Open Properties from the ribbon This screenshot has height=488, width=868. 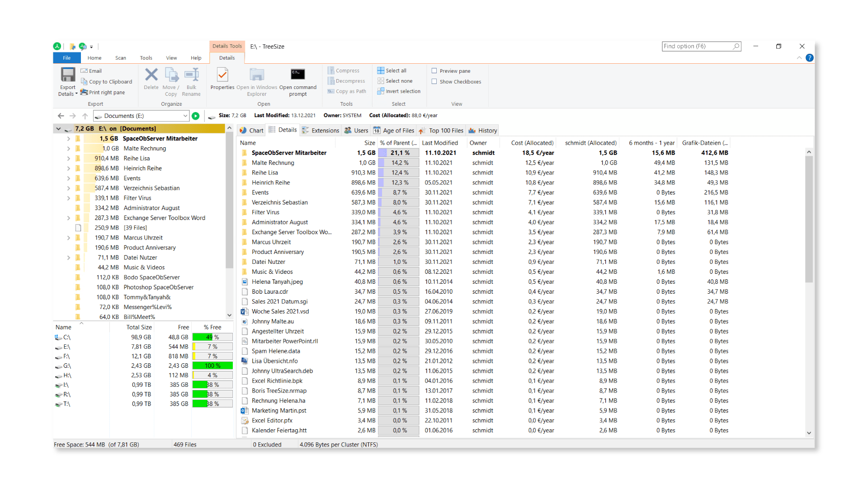click(x=222, y=75)
